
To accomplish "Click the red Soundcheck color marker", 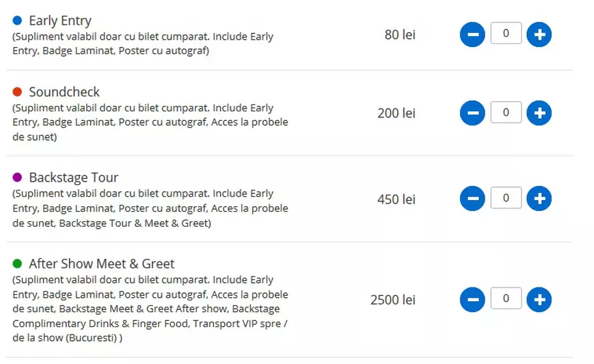I will pyautogui.click(x=18, y=92).
